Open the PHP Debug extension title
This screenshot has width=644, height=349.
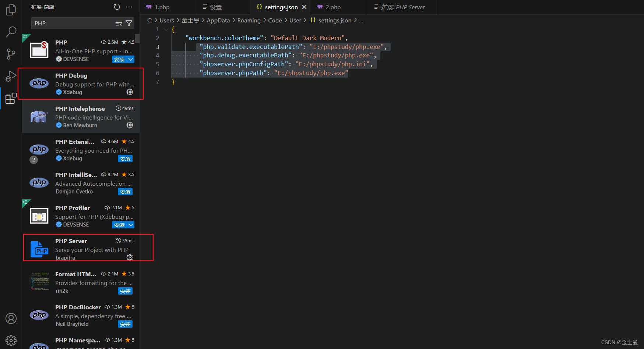point(71,75)
